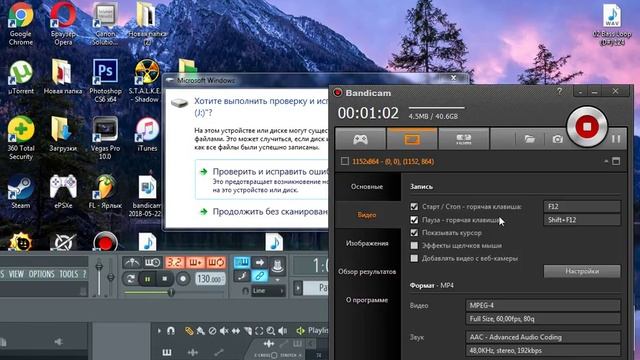Toggle Пауза hotkey checkbox
The height and width of the screenshot is (360, 640).
[x=414, y=220]
